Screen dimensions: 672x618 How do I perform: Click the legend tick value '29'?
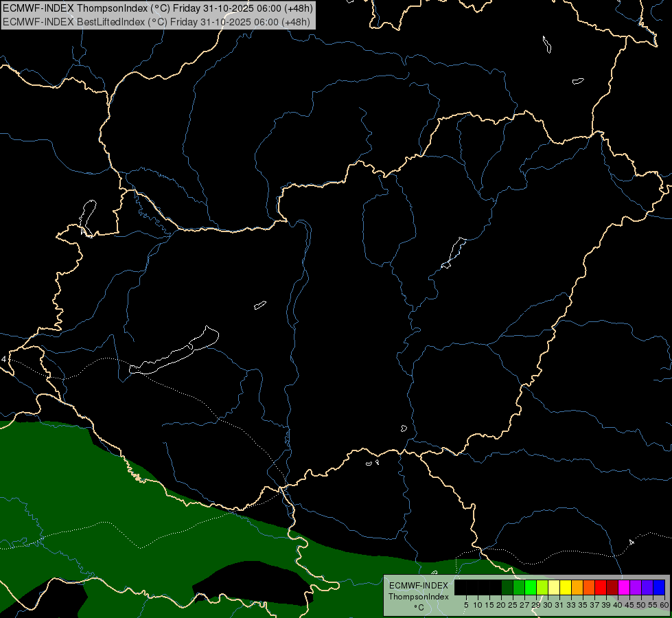pyautogui.click(x=535, y=605)
